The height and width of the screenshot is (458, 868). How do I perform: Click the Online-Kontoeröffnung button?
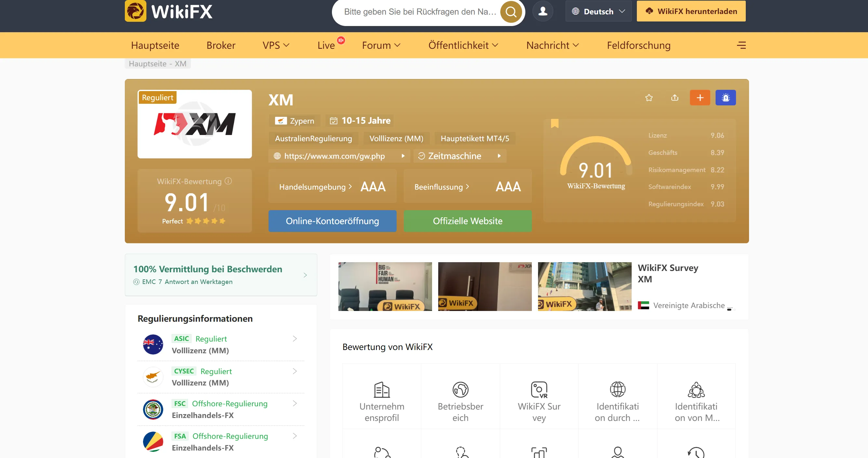point(332,221)
